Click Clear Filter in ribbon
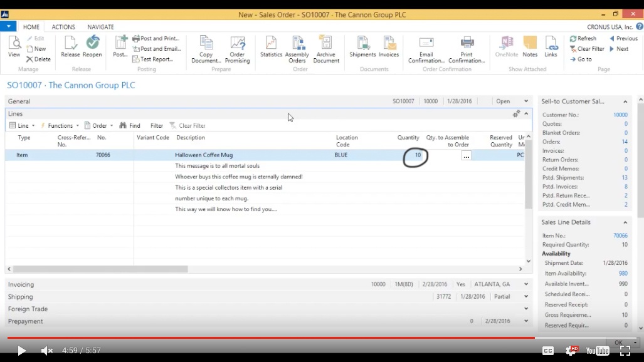The height and width of the screenshot is (362, 644). click(587, 48)
